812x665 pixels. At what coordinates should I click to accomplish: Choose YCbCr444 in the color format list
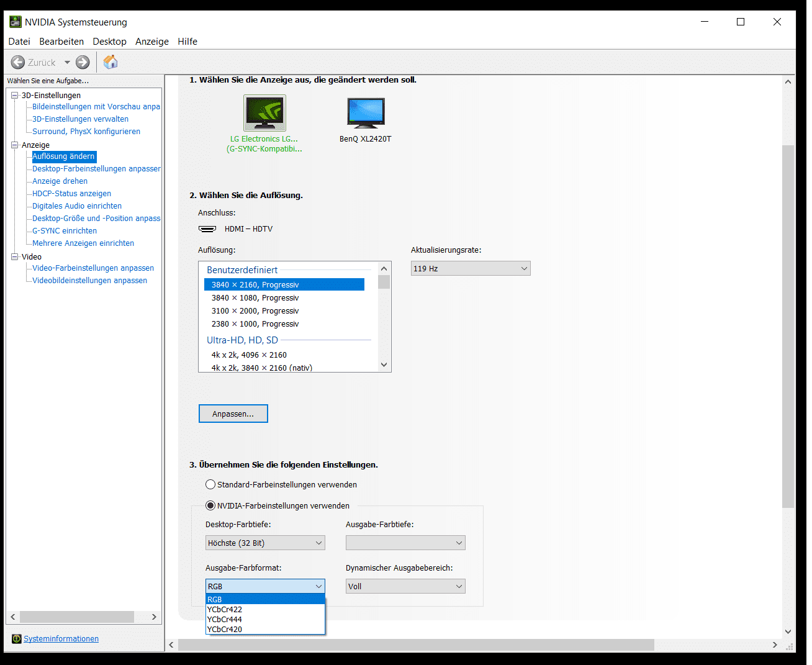click(265, 619)
